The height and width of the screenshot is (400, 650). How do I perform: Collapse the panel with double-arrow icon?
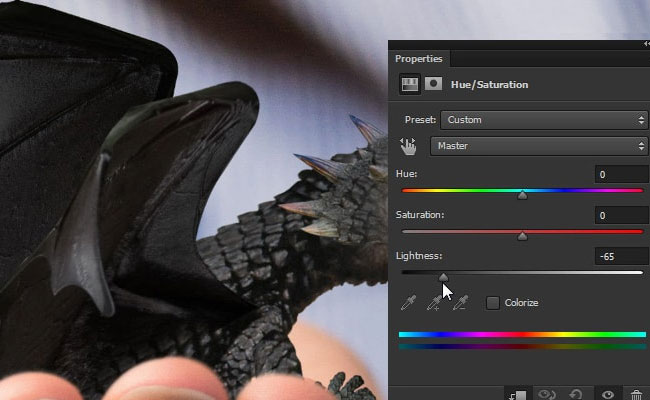[x=646, y=44]
